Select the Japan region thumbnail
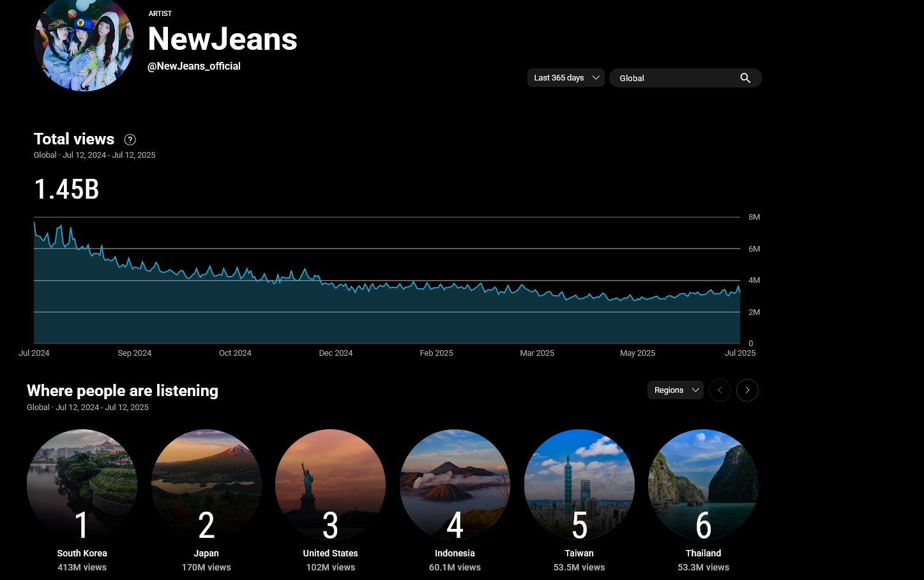 pos(206,484)
